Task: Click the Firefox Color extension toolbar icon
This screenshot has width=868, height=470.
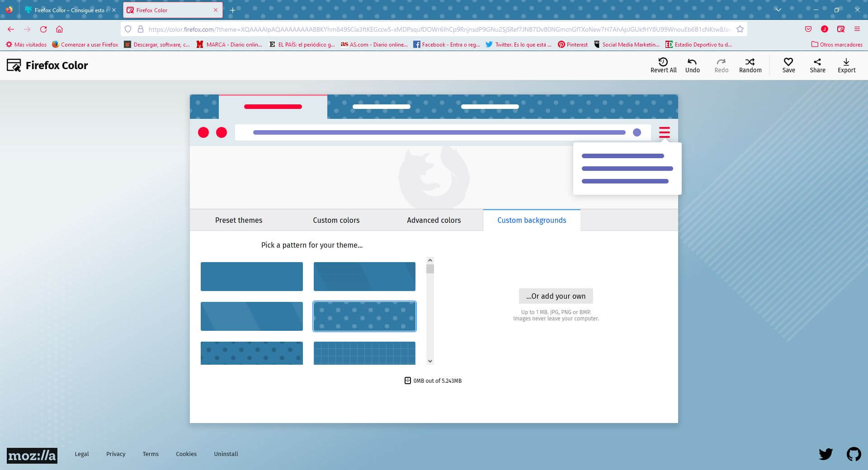Action: tap(841, 29)
